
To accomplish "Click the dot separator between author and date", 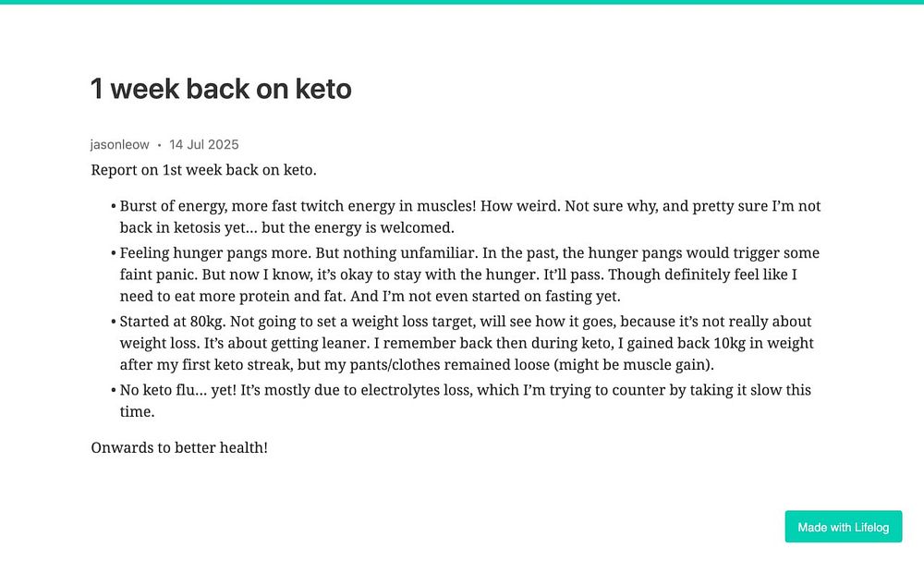I will tap(159, 145).
